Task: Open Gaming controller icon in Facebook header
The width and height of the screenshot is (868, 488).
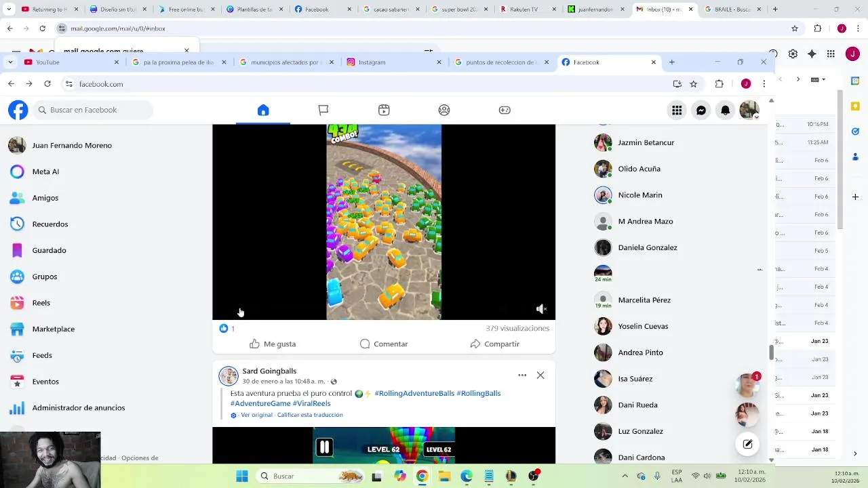Action: point(505,110)
